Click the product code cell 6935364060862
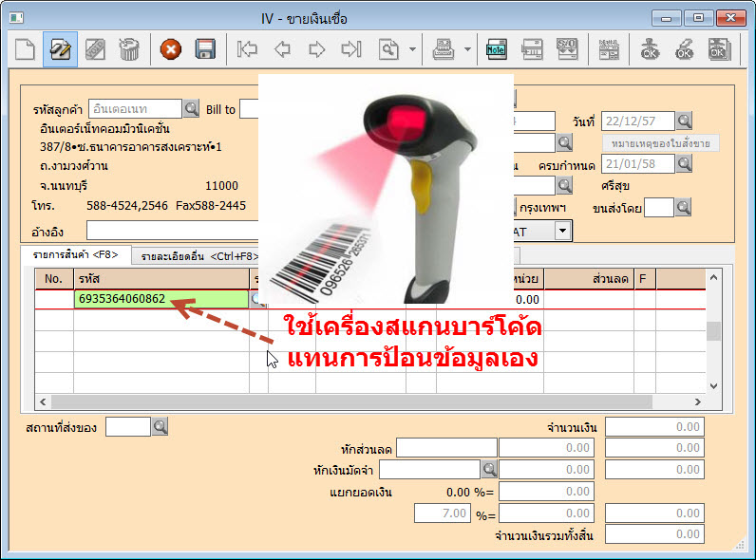This screenshot has height=560, width=756. click(161, 299)
